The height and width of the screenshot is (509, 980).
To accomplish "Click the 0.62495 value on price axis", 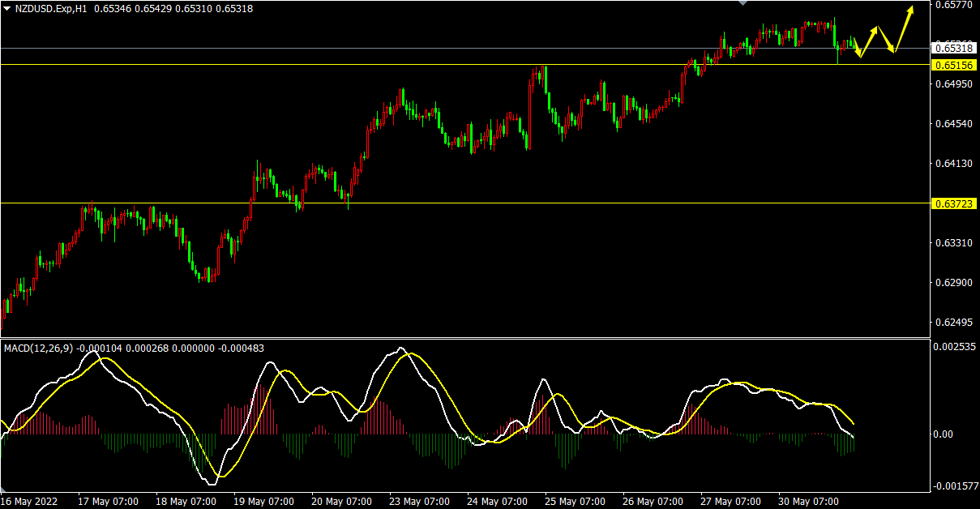I will (x=952, y=323).
